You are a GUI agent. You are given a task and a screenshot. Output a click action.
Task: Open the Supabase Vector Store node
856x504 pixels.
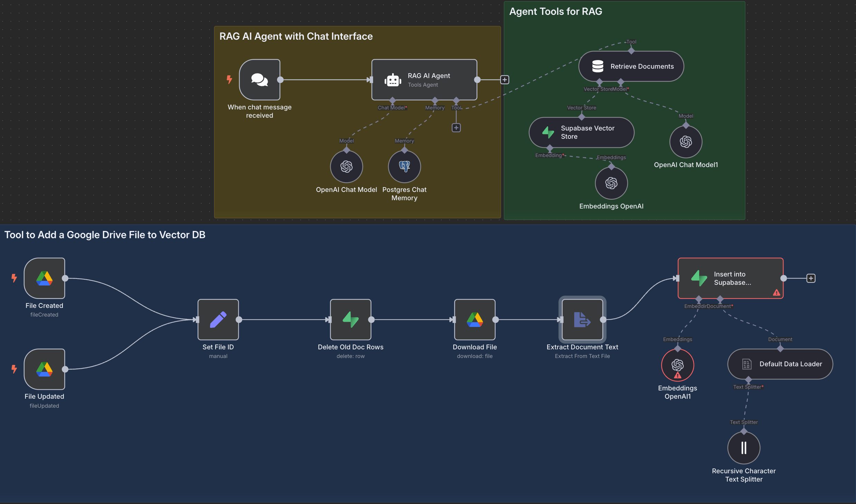point(581,132)
